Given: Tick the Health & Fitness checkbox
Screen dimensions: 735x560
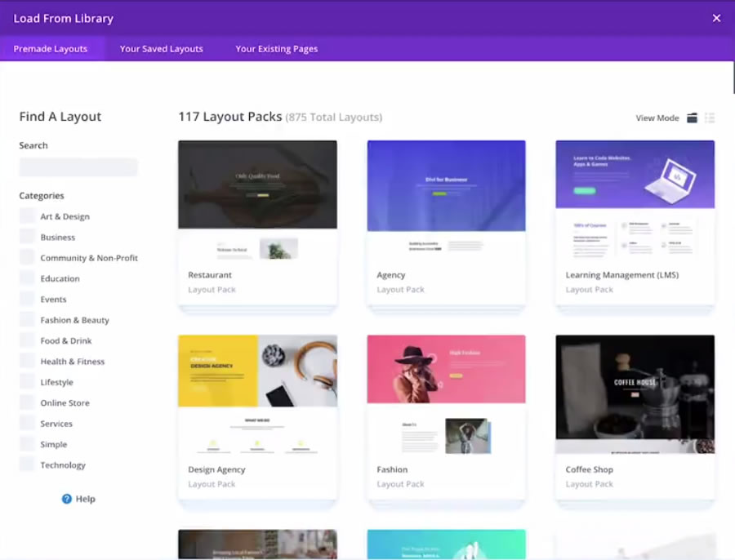Looking at the screenshot, I should [x=27, y=361].
